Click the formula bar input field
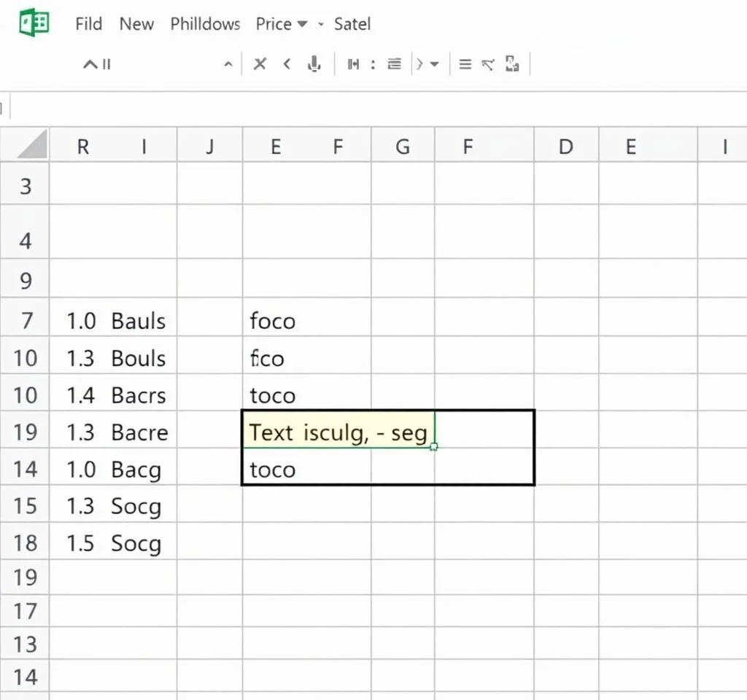Image resolution: width=747 pixels, height=700 pixels. pyautogui.click(x=365, y=109)
